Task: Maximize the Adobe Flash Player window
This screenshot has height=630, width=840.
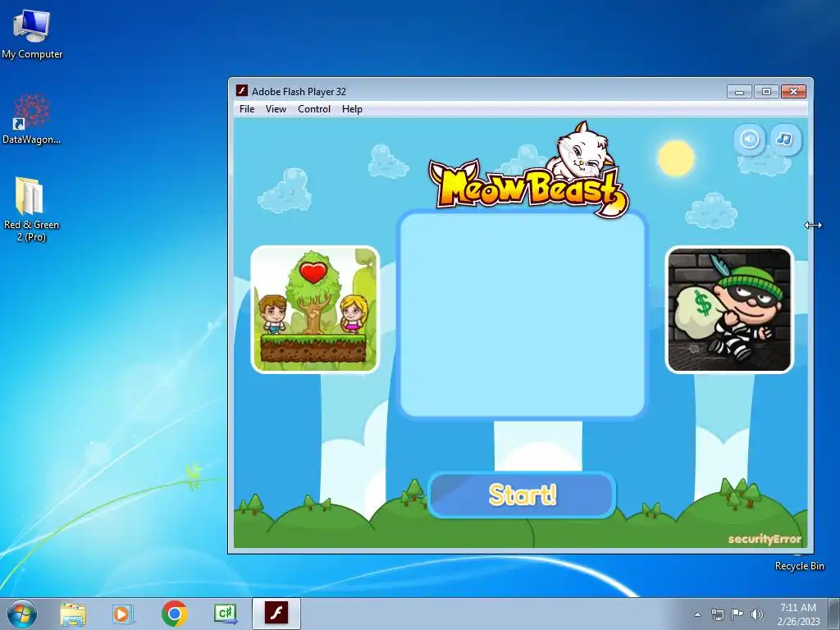Action: [767, 92]
